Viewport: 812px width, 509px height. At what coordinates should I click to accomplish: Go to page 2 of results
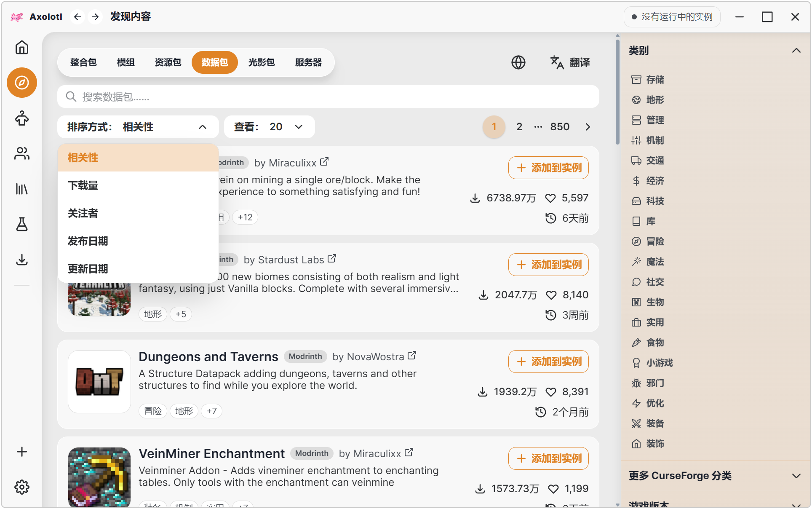pos(519,127)
